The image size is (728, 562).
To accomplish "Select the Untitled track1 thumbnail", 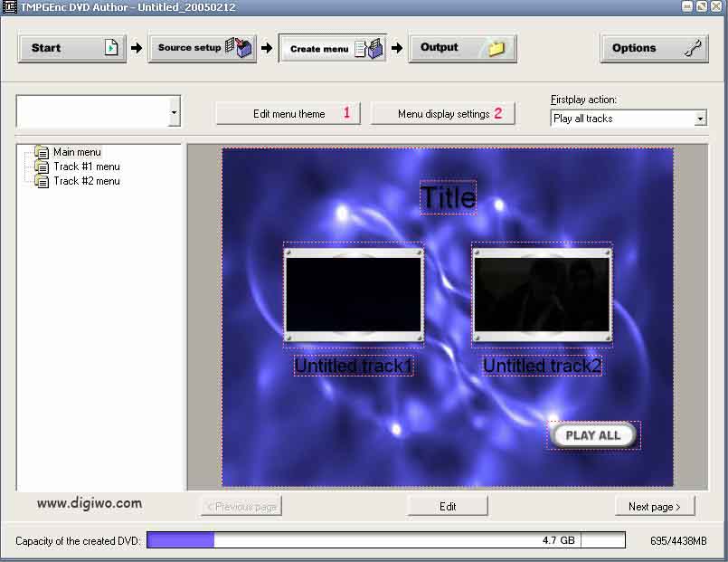I will click(x=353, y=295).
